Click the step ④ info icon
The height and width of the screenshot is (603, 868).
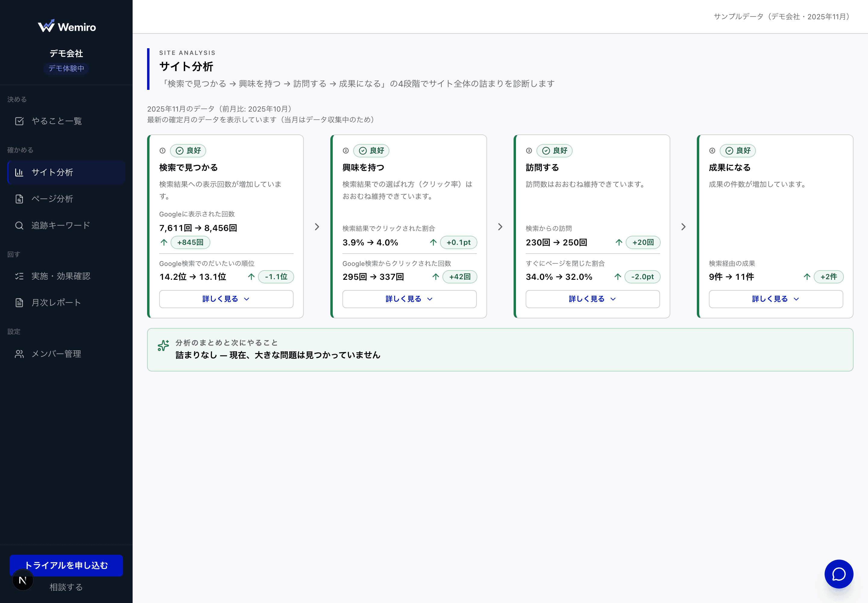point(712,151)
